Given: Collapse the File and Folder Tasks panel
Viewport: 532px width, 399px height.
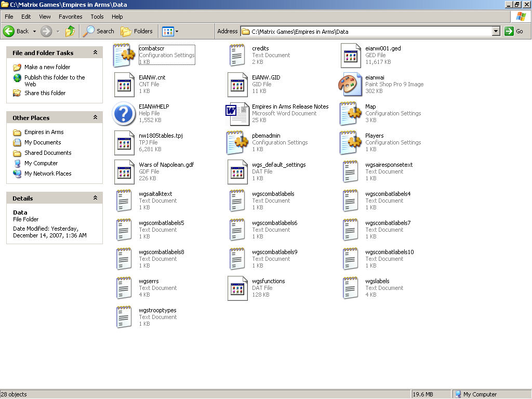Looking at the screenshot, I should click(96, 52).
